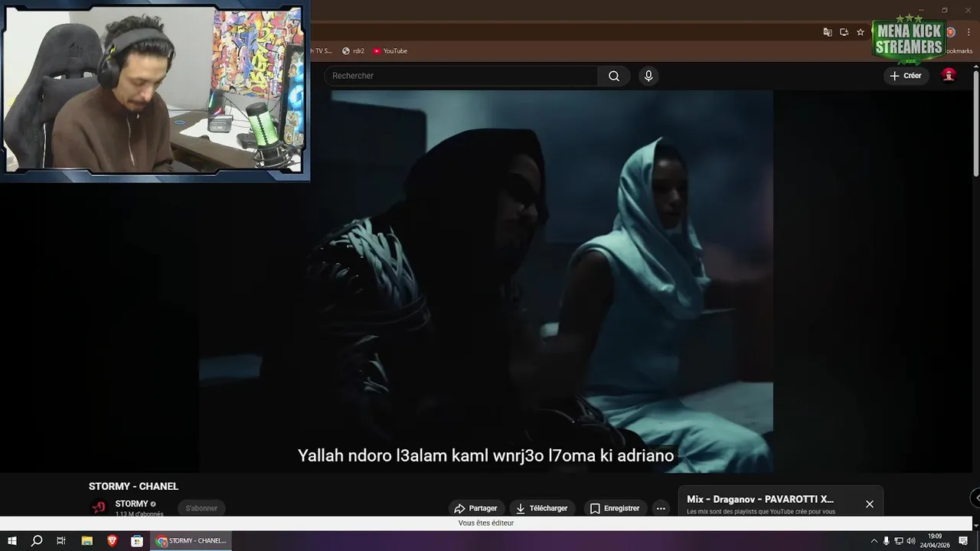This screenshot has width=980, height=551.
Task: Click the video player to pause
Action: coord(485,281)
